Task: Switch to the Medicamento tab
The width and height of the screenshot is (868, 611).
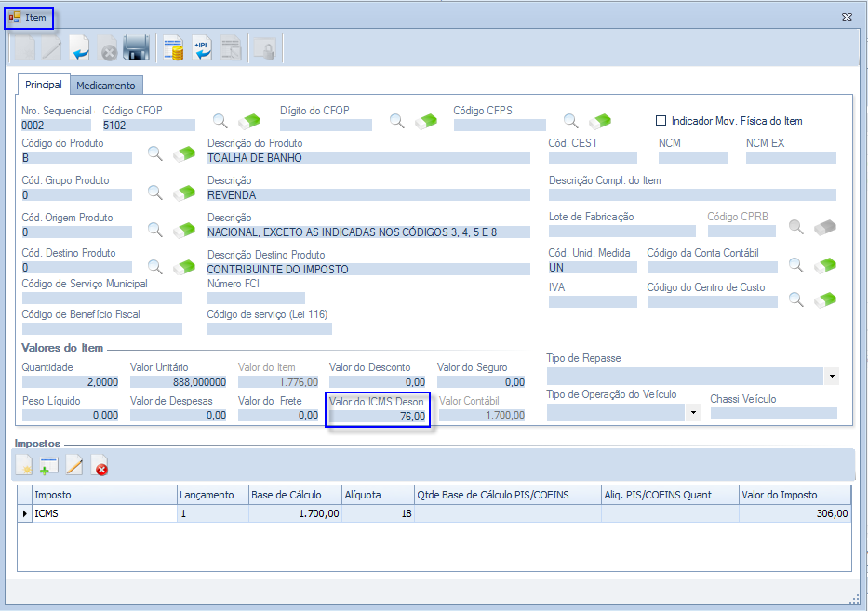Action: click(106, 86)
